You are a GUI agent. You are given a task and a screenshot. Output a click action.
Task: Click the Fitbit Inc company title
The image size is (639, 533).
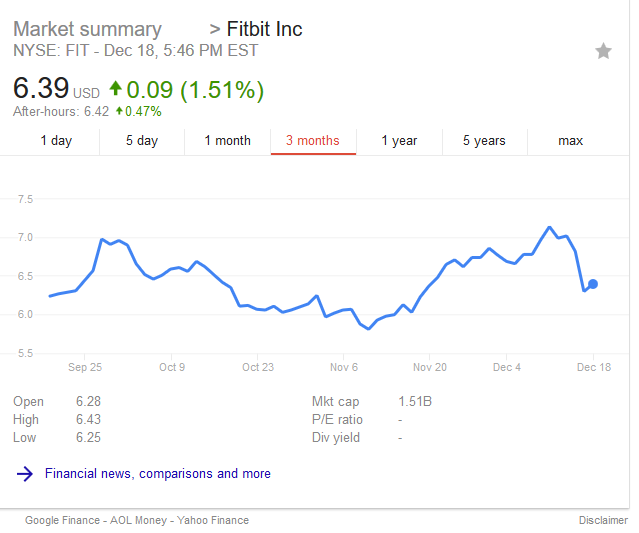(x=264, y=29)
